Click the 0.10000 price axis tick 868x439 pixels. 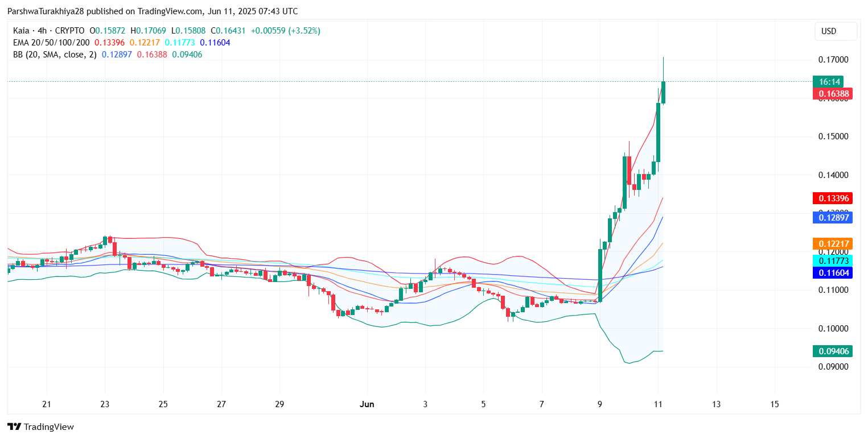click(833, 329)
